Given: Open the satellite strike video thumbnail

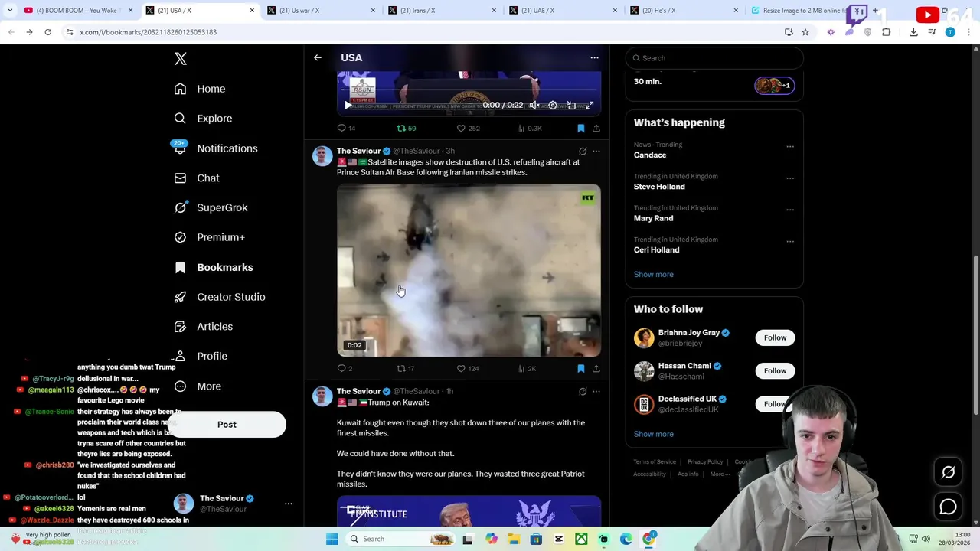Looking at the screenshot, I should (x=469, y=270).
